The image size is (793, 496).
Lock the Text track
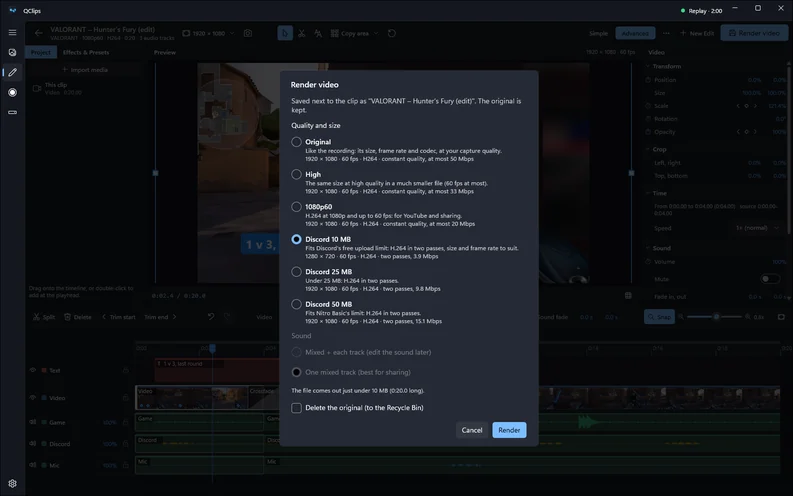point(125,371)
